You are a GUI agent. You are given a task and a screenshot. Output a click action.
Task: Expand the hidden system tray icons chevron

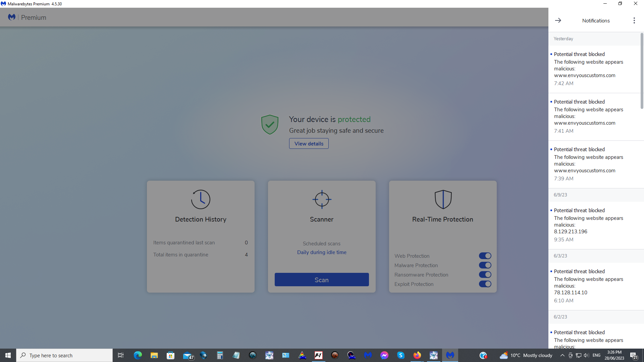pyautogui.click(x=562, y=355)
